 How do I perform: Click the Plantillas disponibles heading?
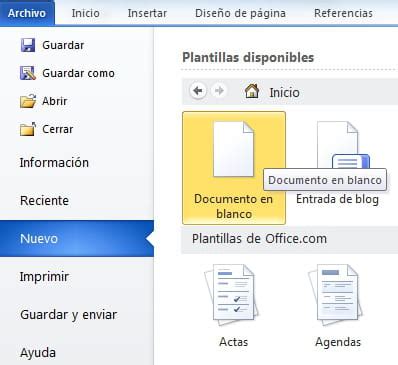tap(248, 58)
